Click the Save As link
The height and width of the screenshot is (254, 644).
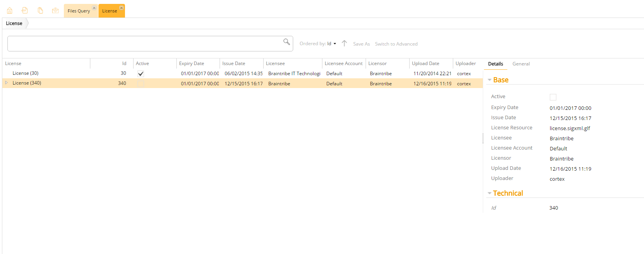click(361, 44)
